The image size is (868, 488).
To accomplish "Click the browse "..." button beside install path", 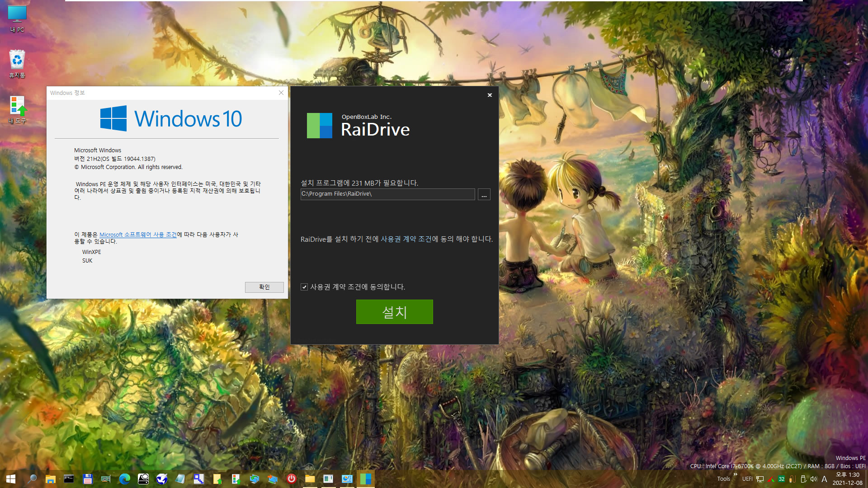I will pyautogui.click(x=484, y=194).
